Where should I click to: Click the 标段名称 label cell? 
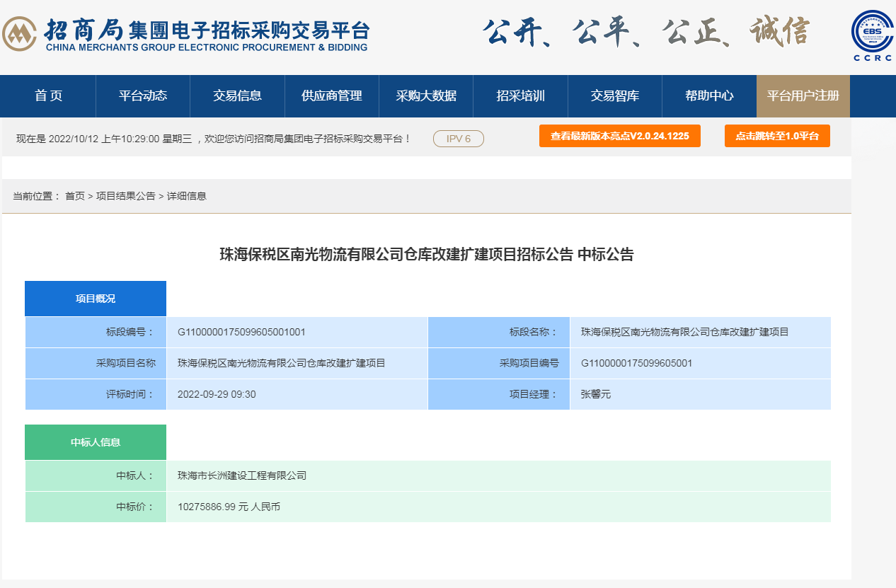499,332
